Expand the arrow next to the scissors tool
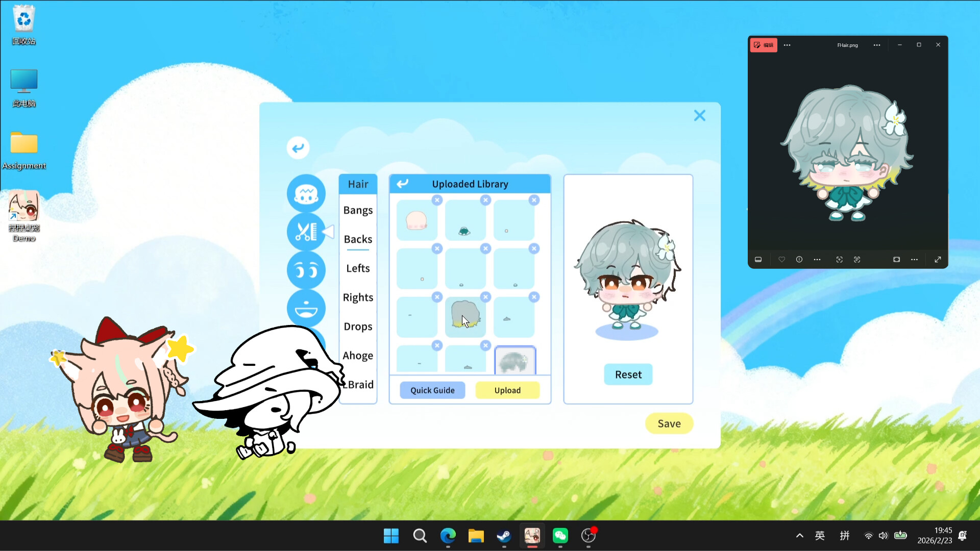 coord(329,232)
